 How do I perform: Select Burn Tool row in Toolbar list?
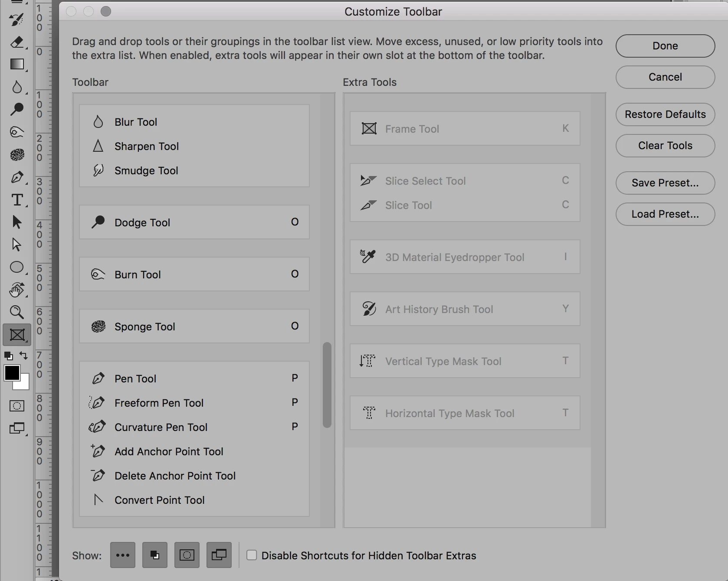click(x=194, y=274)
